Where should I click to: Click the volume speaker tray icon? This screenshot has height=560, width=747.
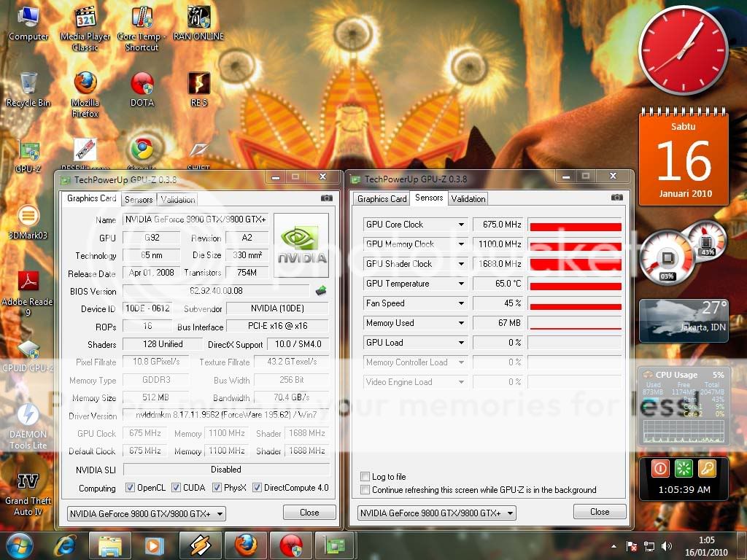point(667,546)
